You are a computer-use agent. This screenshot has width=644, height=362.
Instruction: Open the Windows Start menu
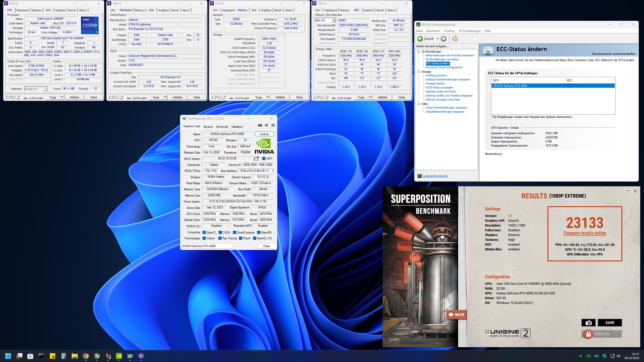click(8, 356)
